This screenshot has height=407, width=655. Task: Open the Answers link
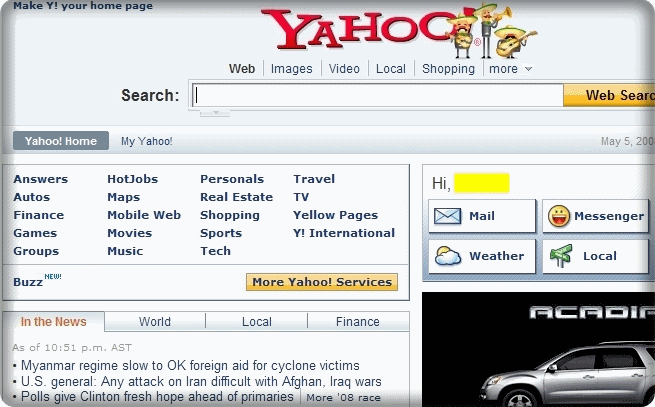point(41,179)
